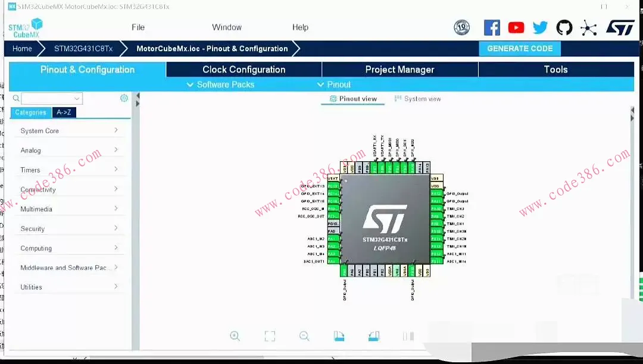
Task: Click the 10-year anniversary badge icon
Action: click(x=462, y=27)
